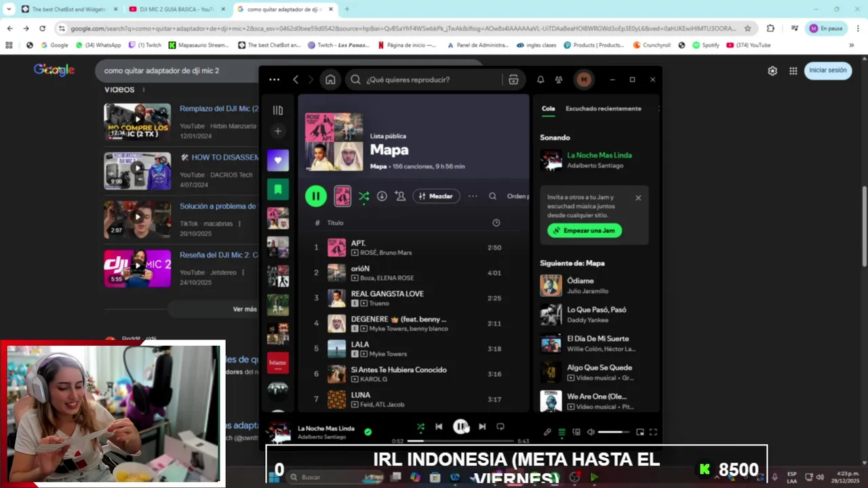Open Liked Songs in the Spotify sidebar
Viewport: 868px width, 488px height.
click(278, 161)
